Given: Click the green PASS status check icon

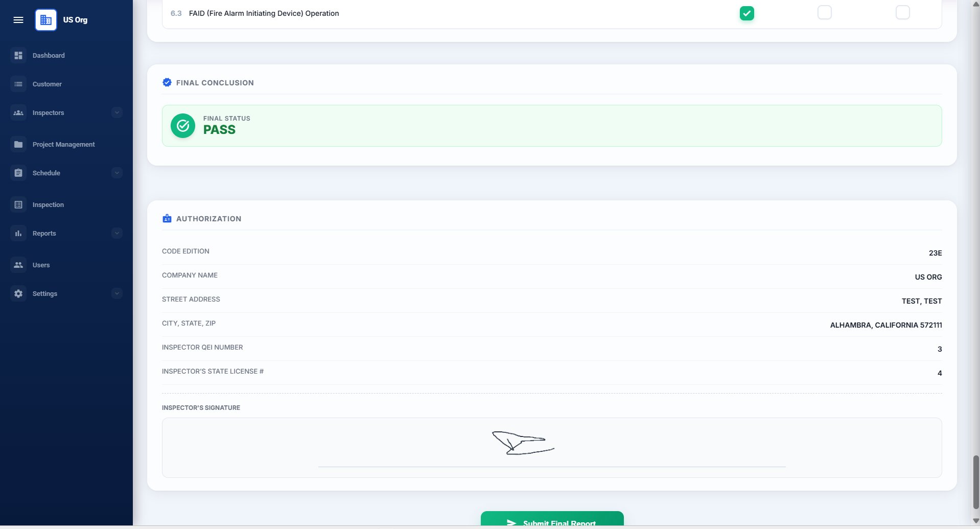Looking at the screenshot, I should [x=183, y=126].
